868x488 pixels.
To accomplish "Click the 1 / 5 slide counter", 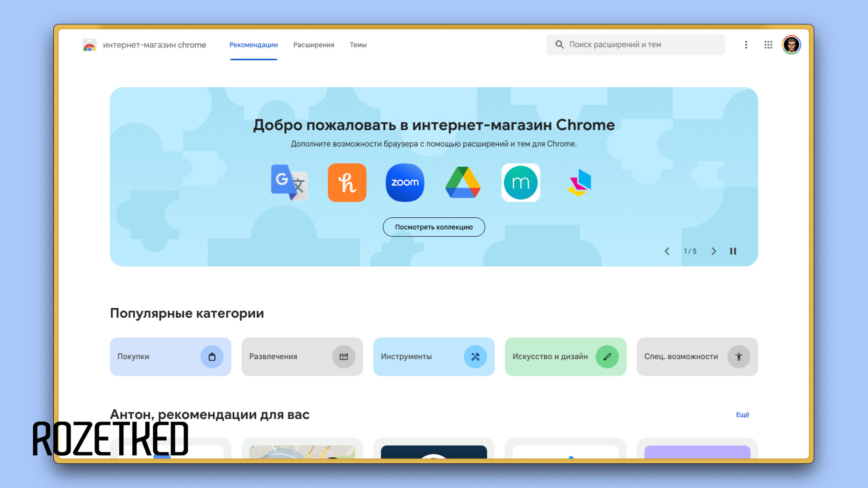I will [x=690, y=251].
